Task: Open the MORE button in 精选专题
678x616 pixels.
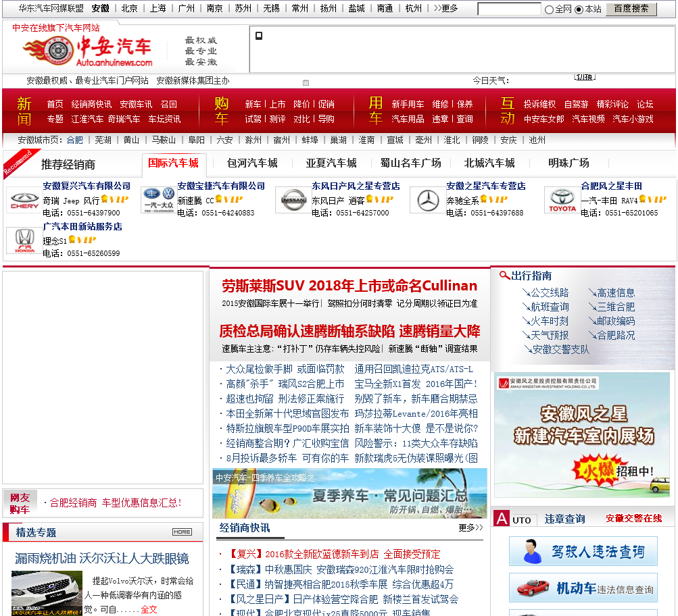Action: click(x=182, y=532)
